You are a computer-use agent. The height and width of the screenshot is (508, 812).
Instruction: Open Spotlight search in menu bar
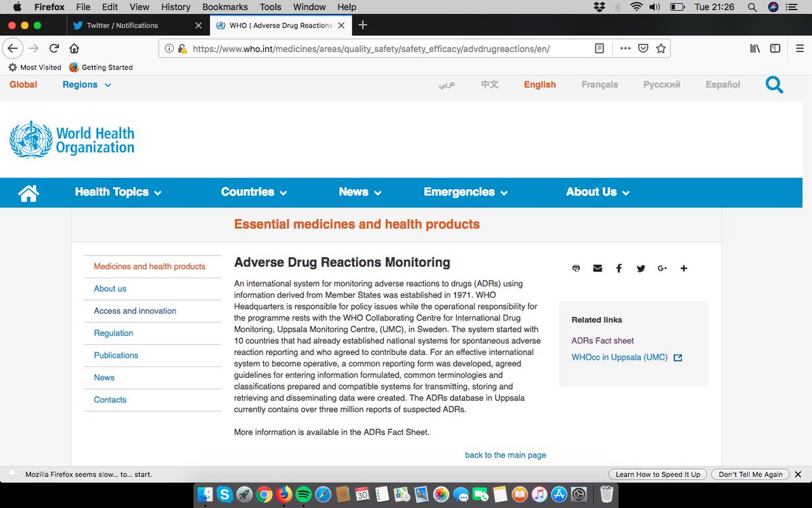click(x=752, y=7)
